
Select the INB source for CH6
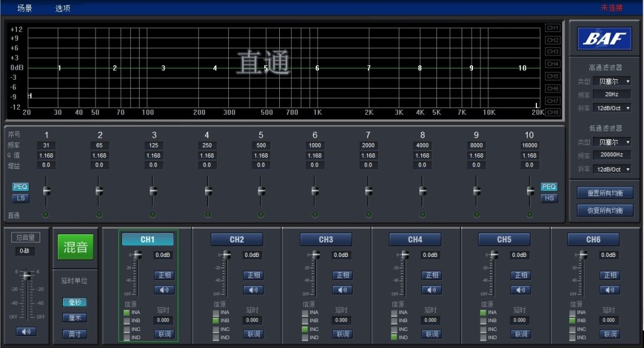[x=572, y=320]
